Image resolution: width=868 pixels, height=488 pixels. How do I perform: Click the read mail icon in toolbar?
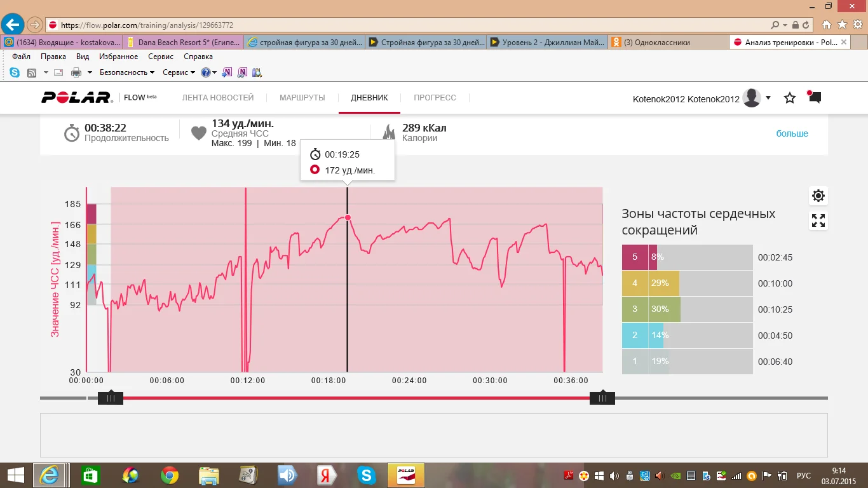point(58,72)
